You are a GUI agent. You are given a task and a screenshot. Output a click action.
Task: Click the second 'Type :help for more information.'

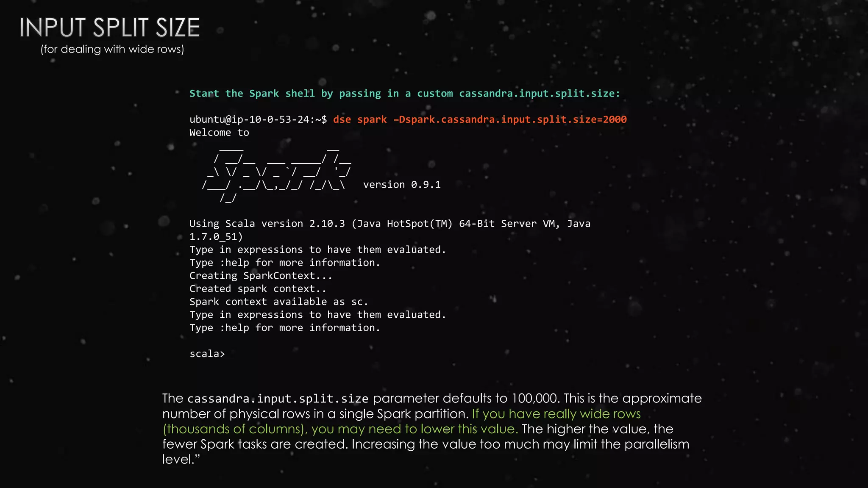click(285, 328)
